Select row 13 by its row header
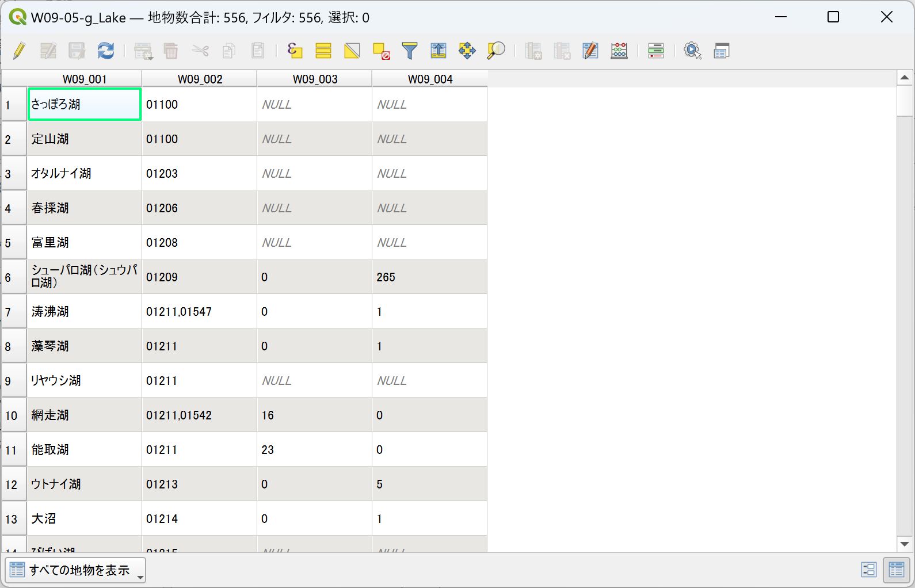 [14, 518]
